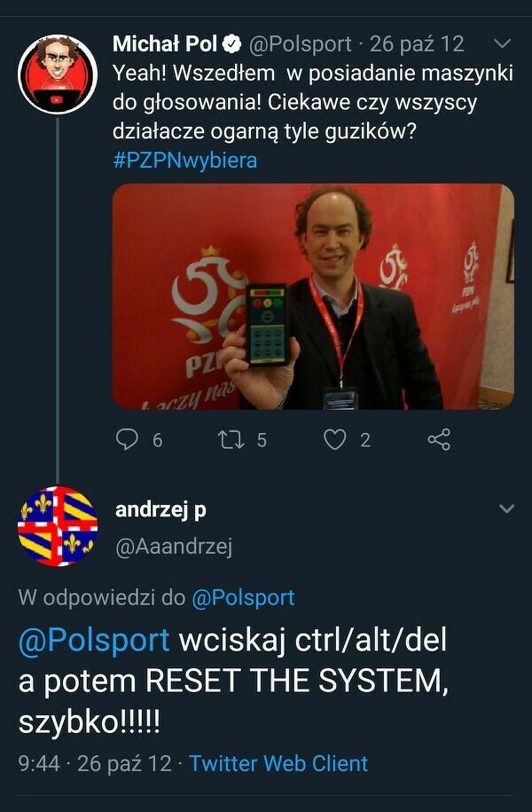The height and width of the screenshot is (812, 532).
Task: Click the @Polsport handle in the tweet header
Action: (301, 44)
